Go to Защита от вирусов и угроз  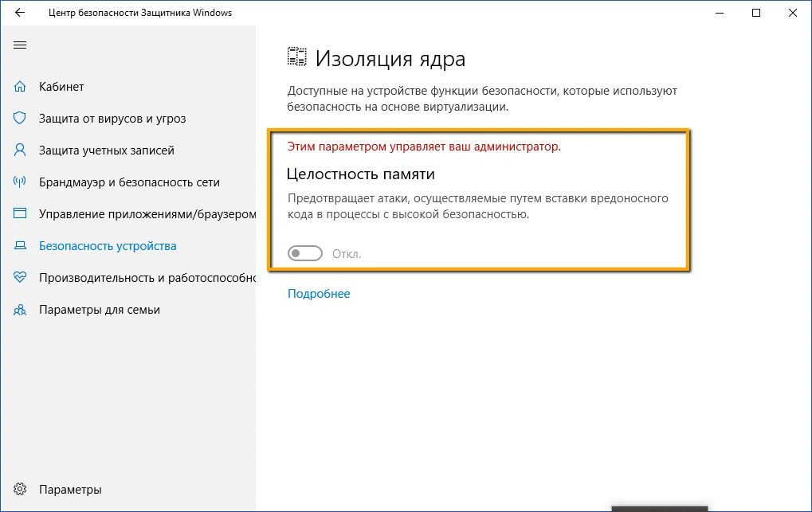tap(112, 119)
